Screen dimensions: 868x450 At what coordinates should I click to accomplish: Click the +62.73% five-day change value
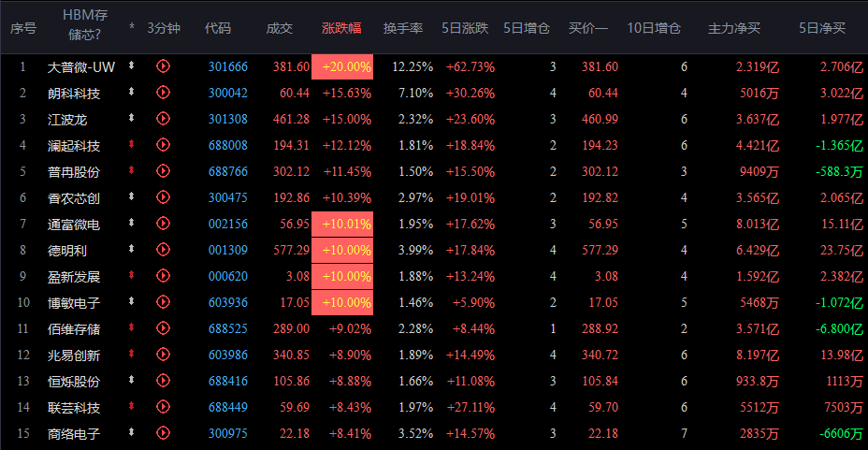point(470,67)
